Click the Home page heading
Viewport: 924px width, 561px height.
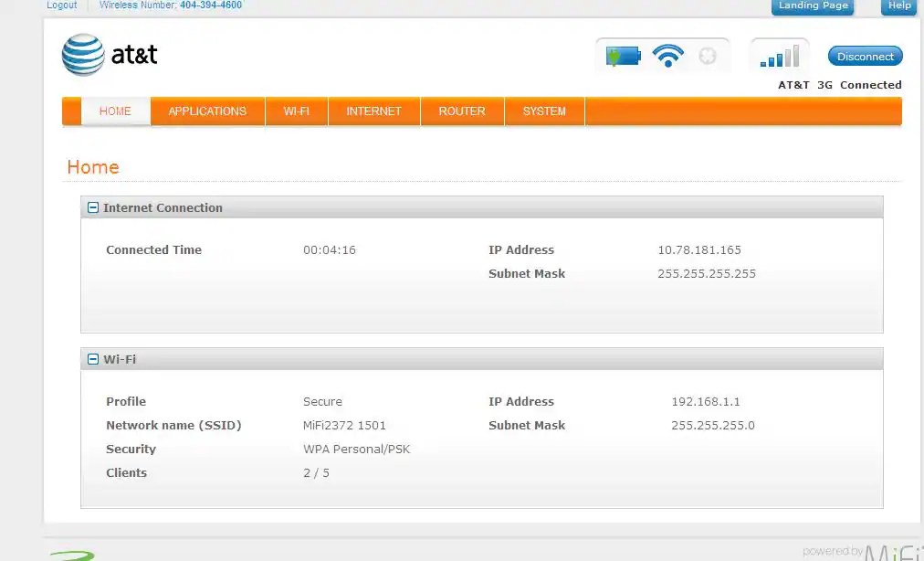[93, 167]
